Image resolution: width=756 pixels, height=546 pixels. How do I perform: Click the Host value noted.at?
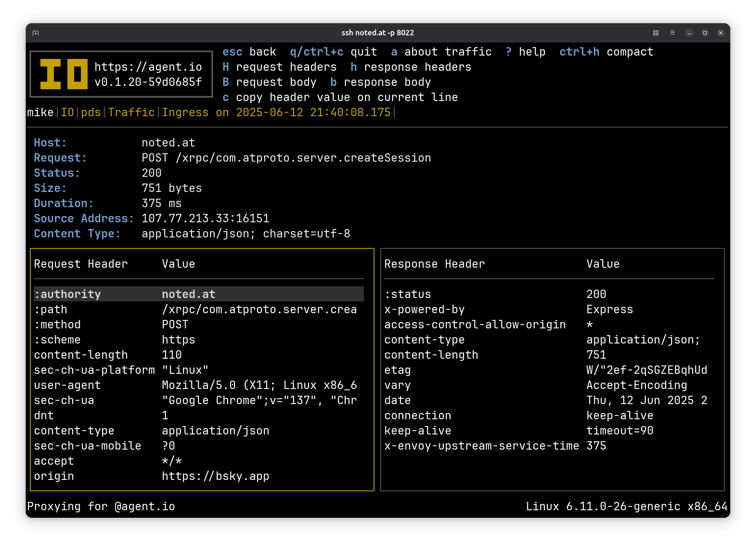[x=168, y=143]
